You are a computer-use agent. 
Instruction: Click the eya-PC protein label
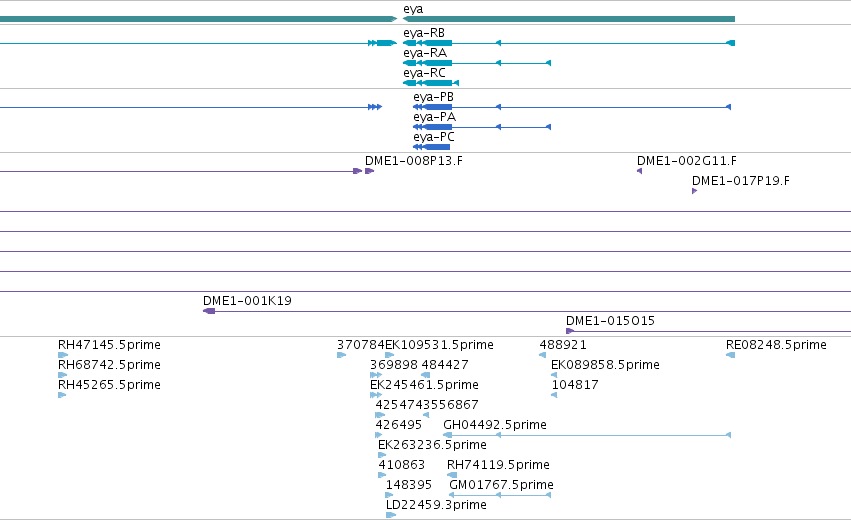tap(434, 137)
